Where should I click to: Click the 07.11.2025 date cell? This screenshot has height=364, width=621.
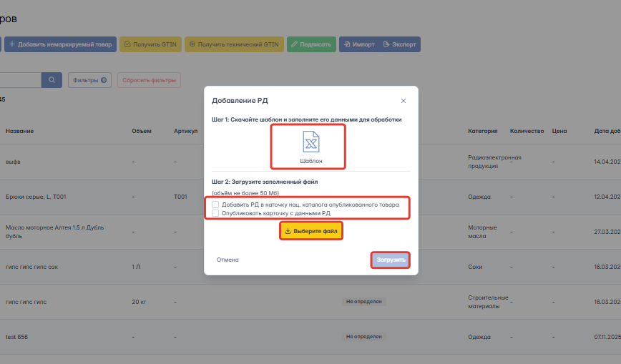tap(607, 337)
